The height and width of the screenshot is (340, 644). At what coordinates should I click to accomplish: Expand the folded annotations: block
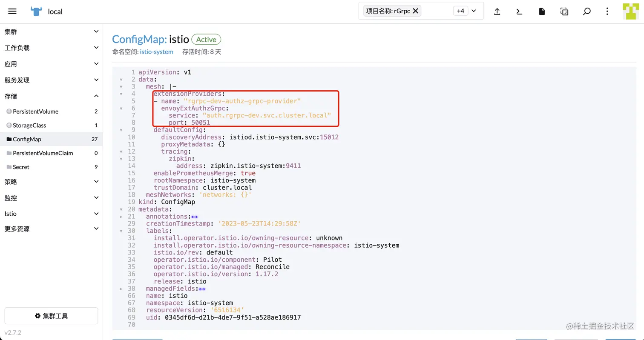(x=121, y=217)
